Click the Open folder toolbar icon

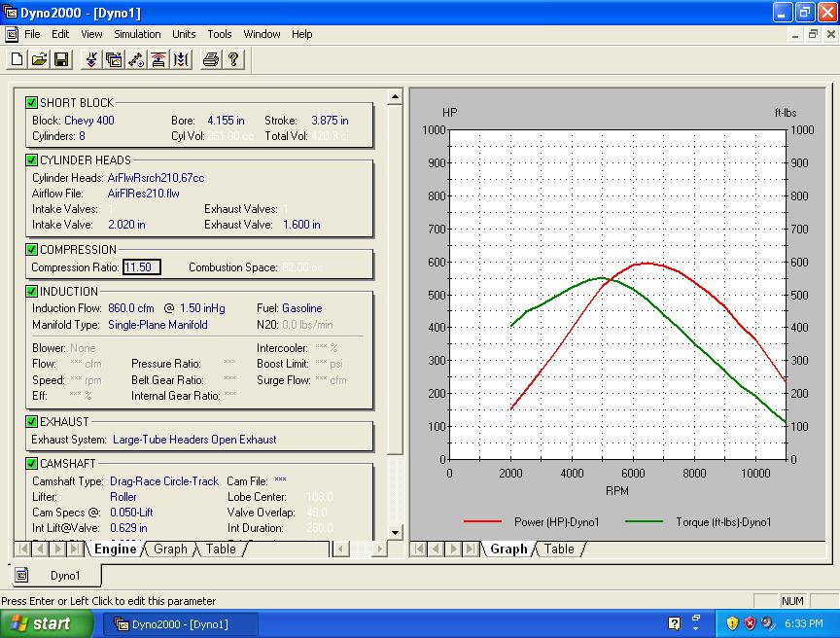[39, 60]
